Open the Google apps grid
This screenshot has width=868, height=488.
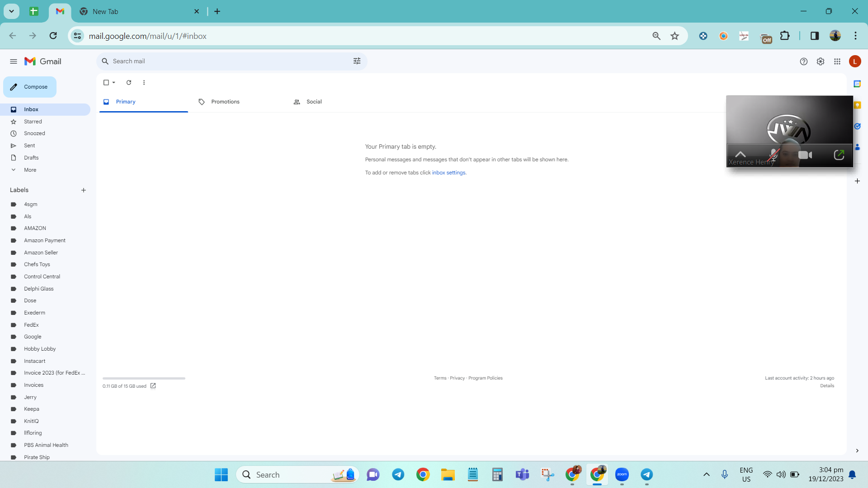[x=837, y=61]
